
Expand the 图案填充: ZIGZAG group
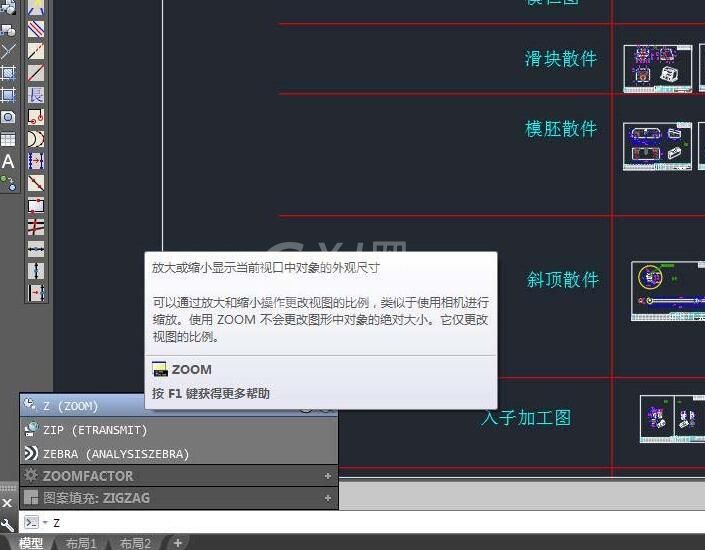(328, 498)
